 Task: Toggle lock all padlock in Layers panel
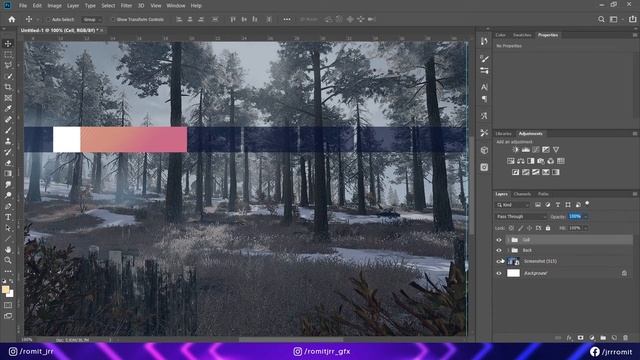[x=548, y=228]
